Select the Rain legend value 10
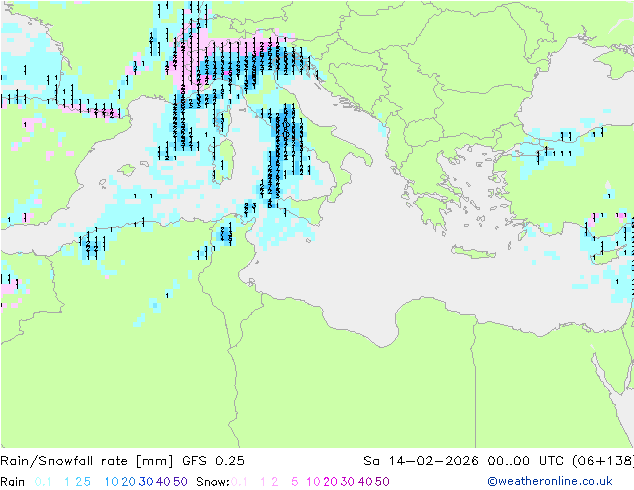 pos(112,482)
